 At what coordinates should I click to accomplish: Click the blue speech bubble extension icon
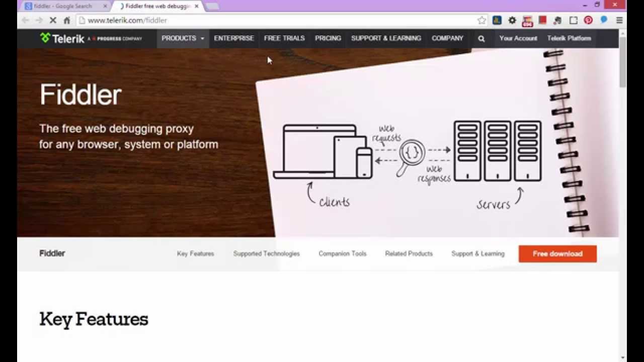[604, 20]
